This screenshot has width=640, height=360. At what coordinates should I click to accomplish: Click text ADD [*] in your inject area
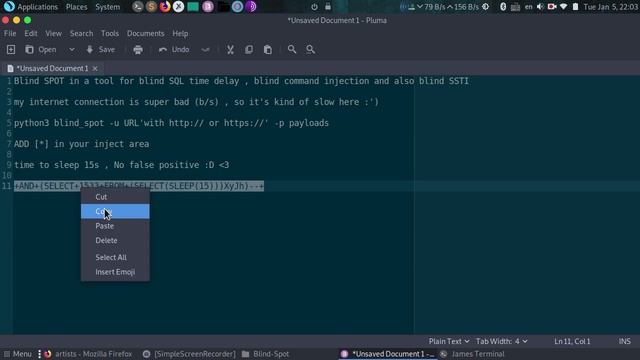[81, 144]
